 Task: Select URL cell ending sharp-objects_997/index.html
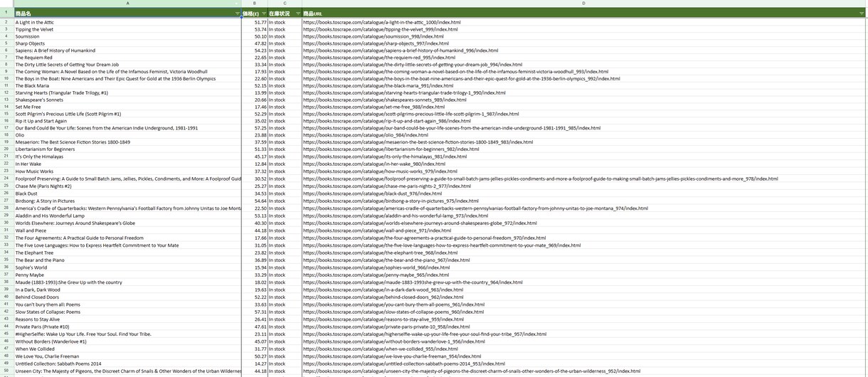click(x=584, y=43)
